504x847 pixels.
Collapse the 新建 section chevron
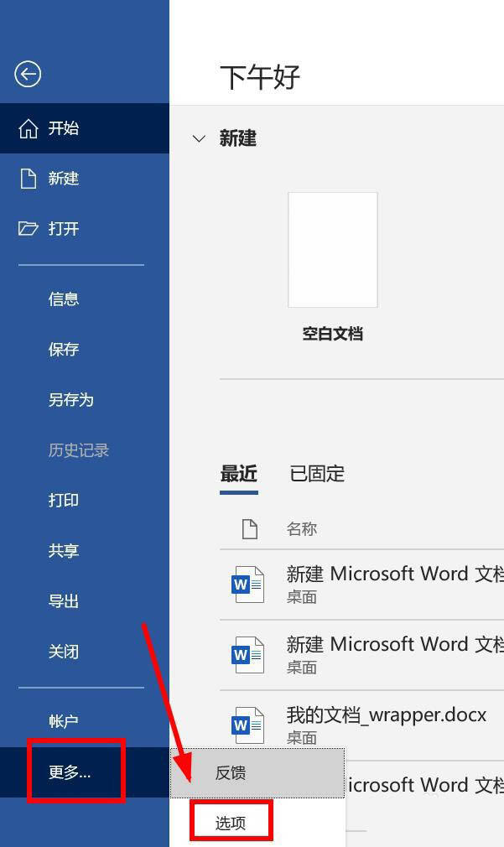tap(199, 139)
